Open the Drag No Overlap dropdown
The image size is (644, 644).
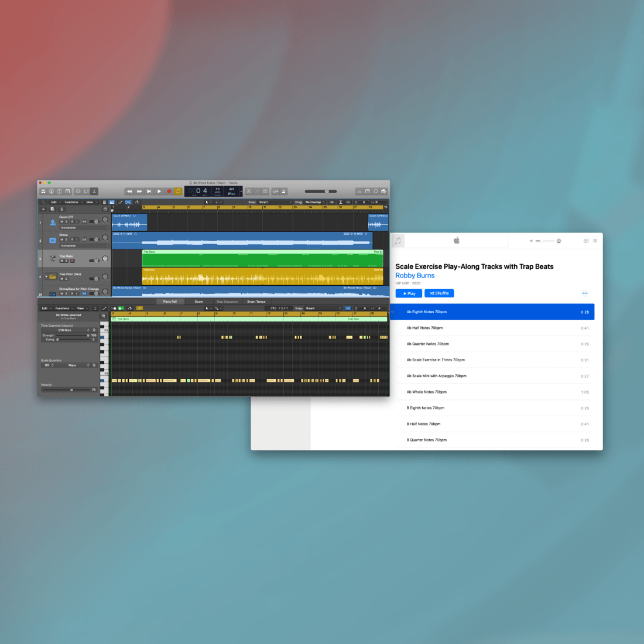315,202
